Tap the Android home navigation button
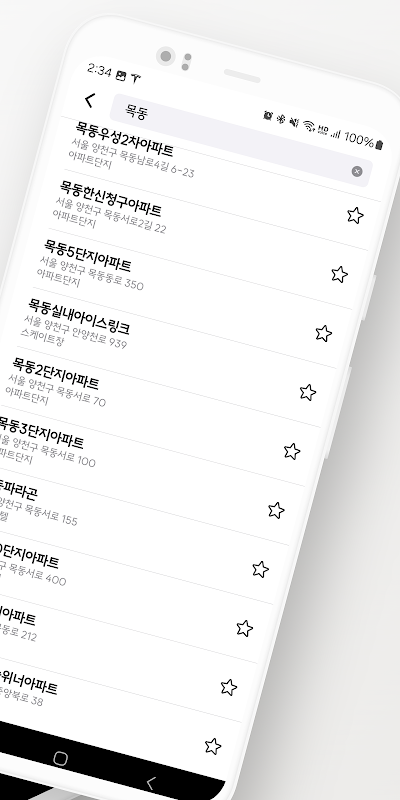This screenshot has width=400, height=800. coord(60,759)
